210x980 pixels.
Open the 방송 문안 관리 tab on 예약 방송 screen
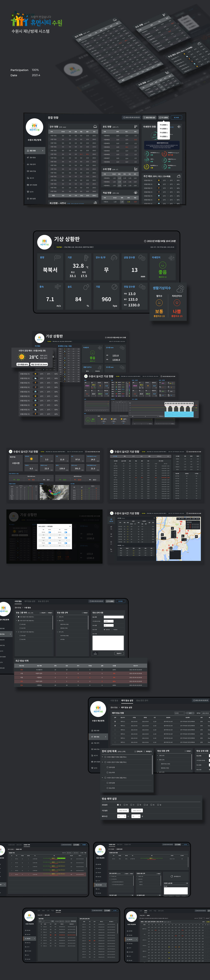point(142,700)
